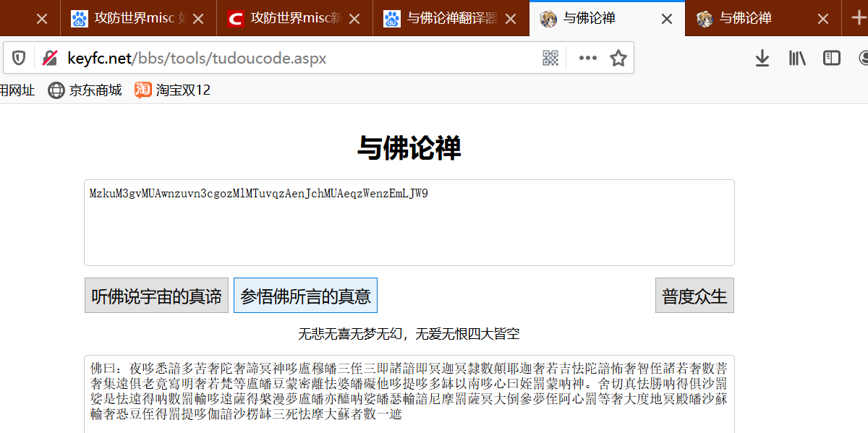
Task: Close the leftmost partially hidden tab
Action: [x=42, y=19]
